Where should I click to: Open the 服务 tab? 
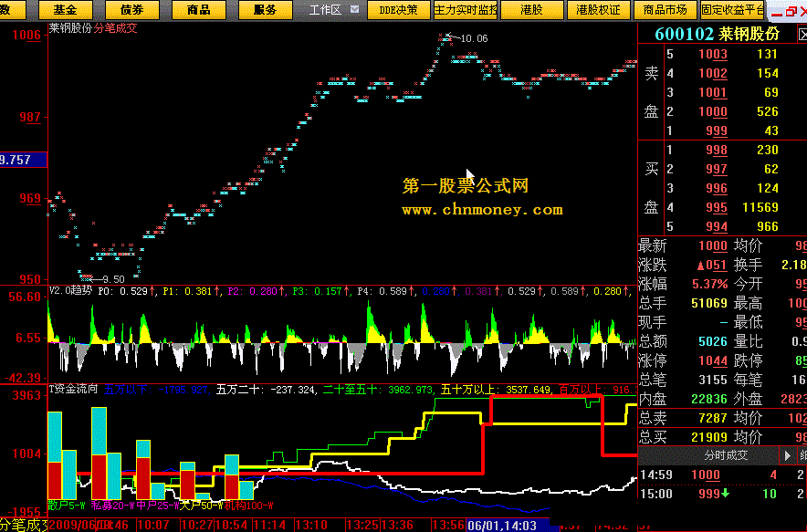pos(266,10)
